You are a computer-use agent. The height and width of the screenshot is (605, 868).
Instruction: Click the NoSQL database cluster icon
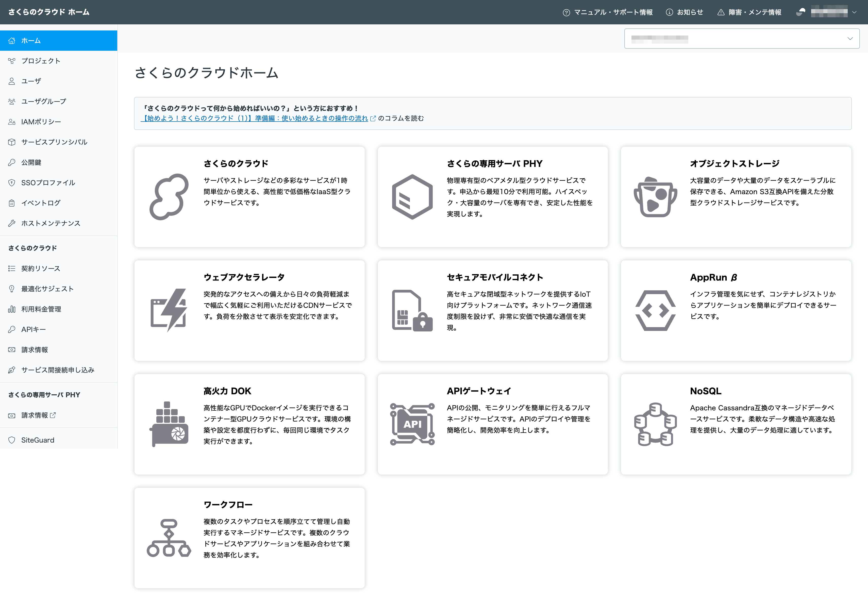(x=655, y=424)
